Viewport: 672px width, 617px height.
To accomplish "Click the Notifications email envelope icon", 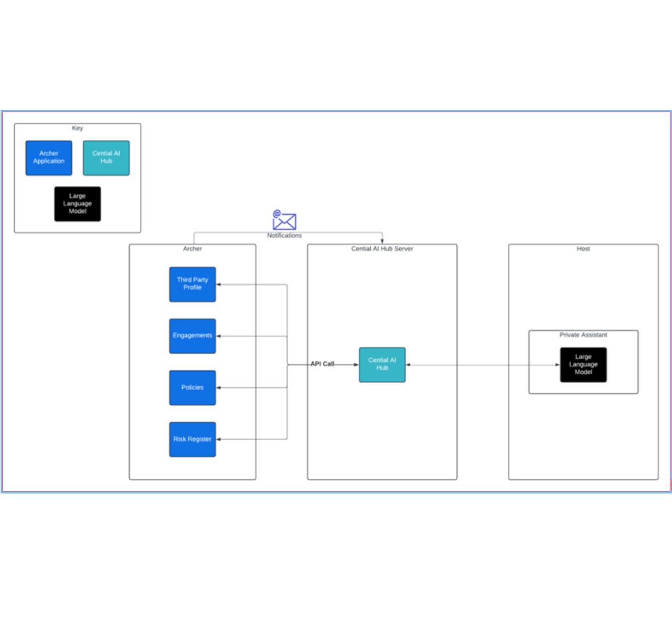I will click(284, 220).
